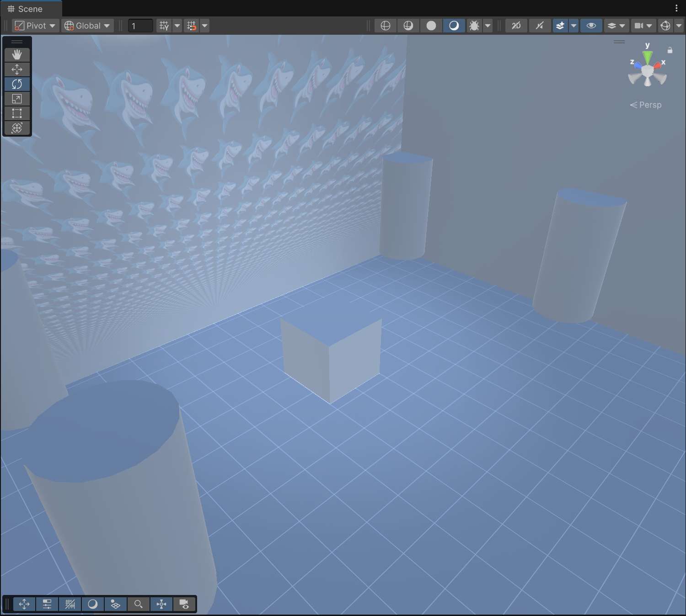Open the grid snapping settings dropdown arrow
Screen dimensions: 686x616
(205, 26)
